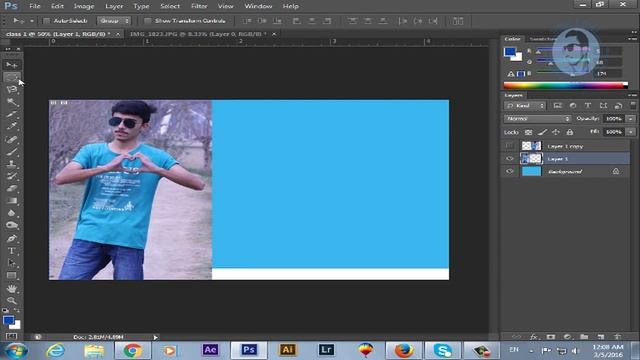The image size is (640, 360).
Task: Select the Lasso tool
Action: coord(11,89)
